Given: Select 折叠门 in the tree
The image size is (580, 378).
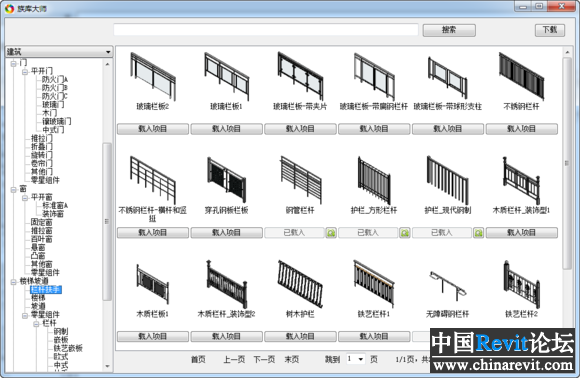Looking at the screenshot, I should 41,146.
